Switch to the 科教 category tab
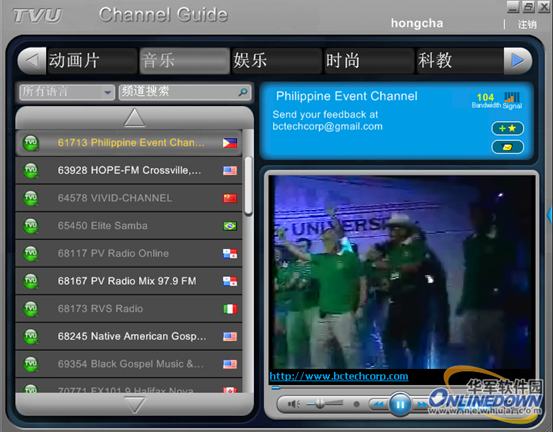Screen dimensions: 553x432 (460, 61)
